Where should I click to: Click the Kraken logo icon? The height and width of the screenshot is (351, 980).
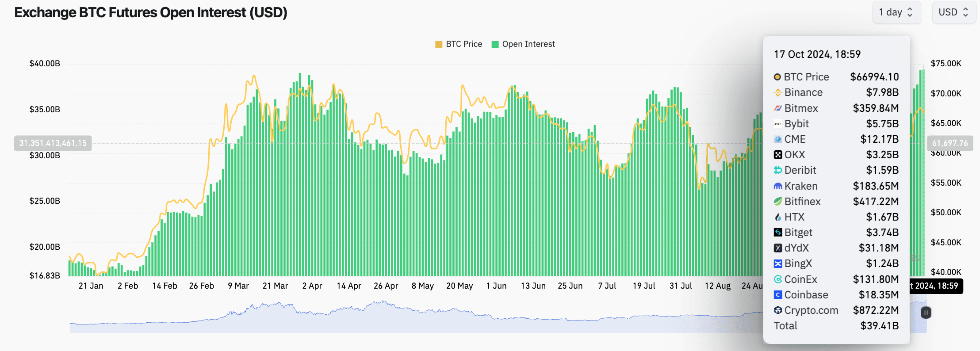coord(778,186)
